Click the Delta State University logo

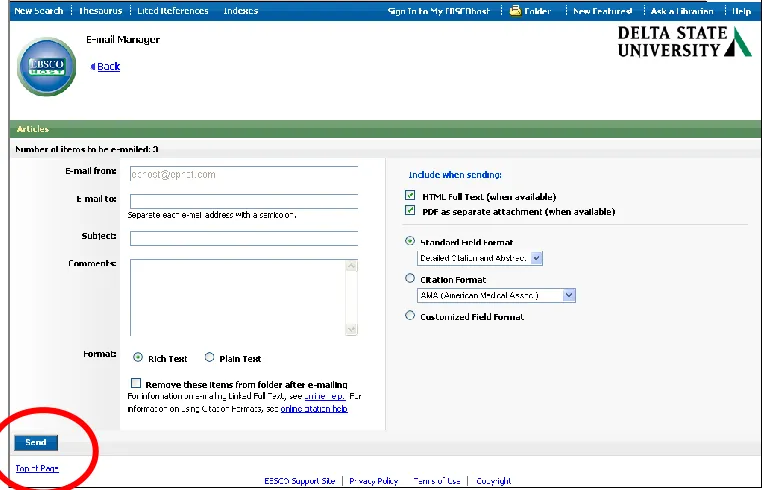[x=684, y=42]
